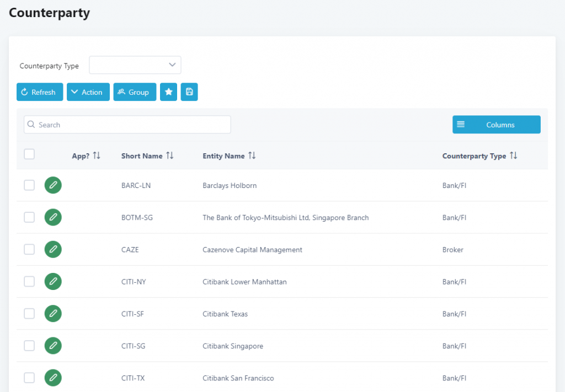This screenshot has width=565, height=392.
Task: Open the Columns chooser
Action: (x=497, y=125)
